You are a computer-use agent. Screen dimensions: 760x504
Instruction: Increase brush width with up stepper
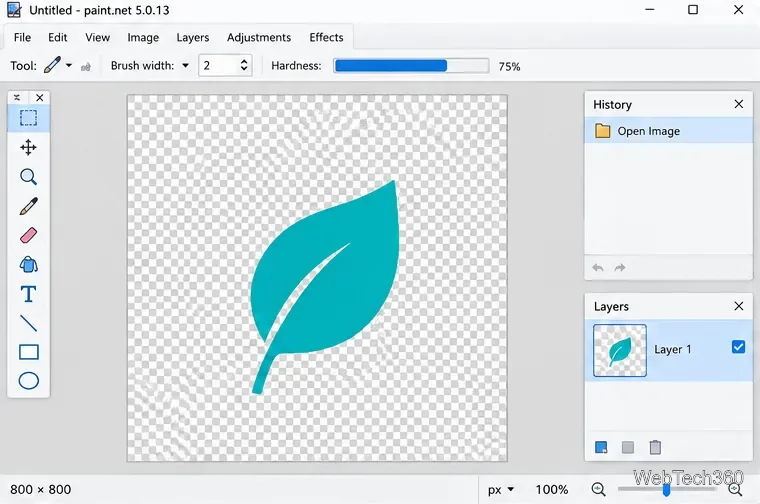pyautogui.click(x=244, y=61)
